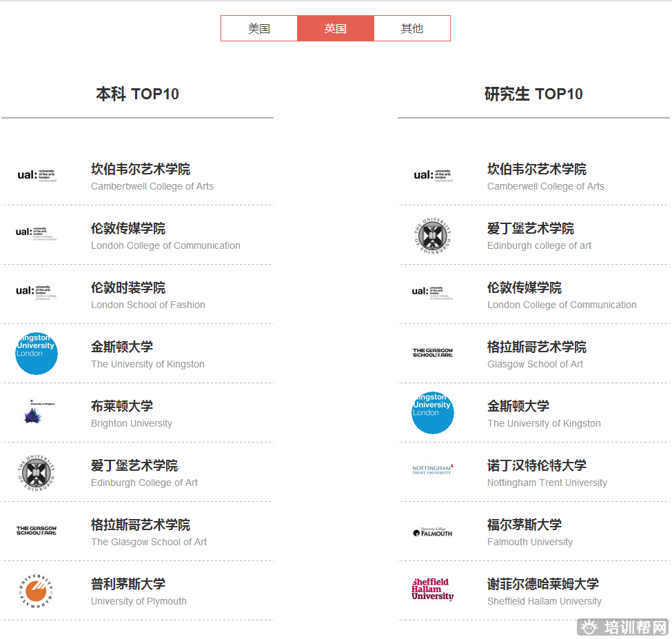Open 诺丁汉特伦特大学 school name link
The image size is (672, 639).
537,466
